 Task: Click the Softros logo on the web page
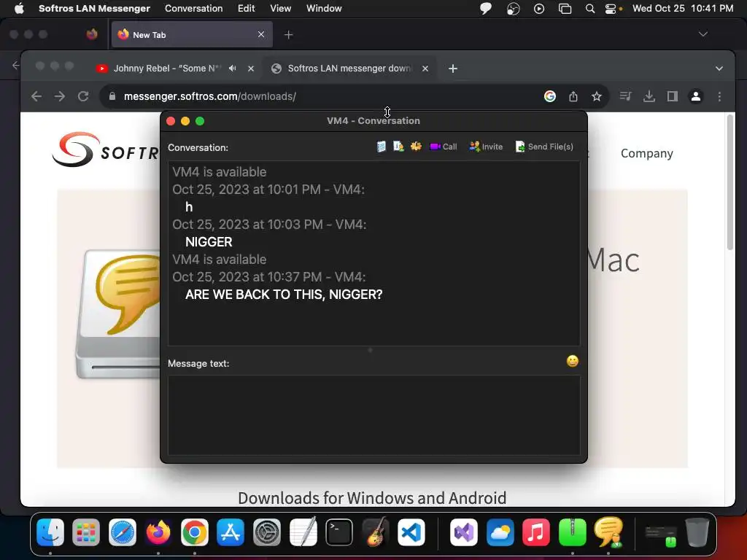105,150
